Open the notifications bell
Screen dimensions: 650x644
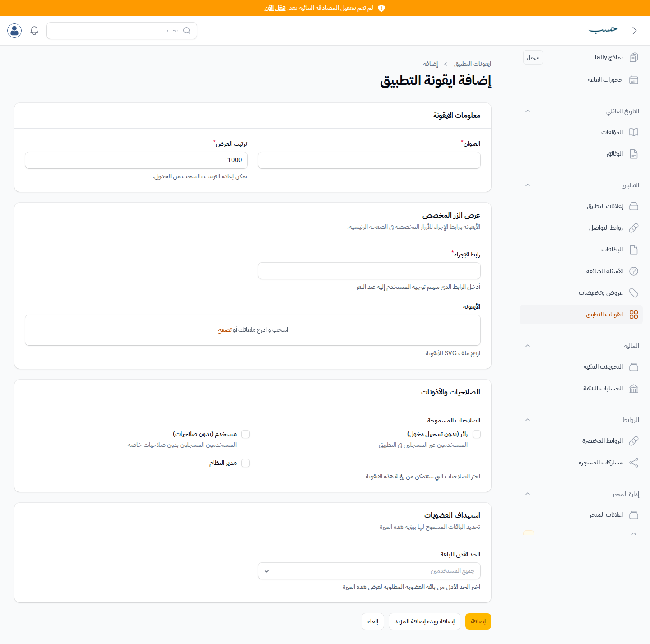[x=34, y=31]
